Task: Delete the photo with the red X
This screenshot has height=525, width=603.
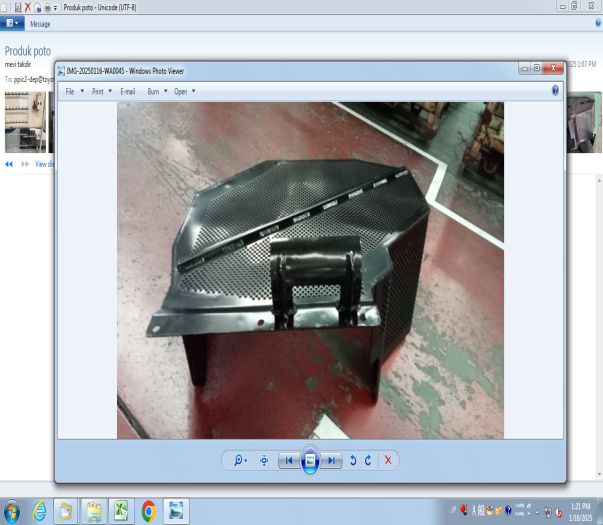Action: [x=388, y=460]
